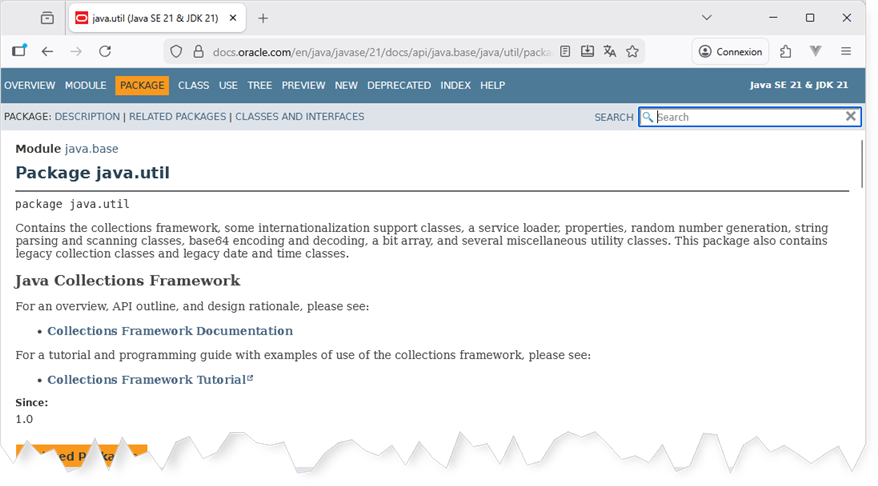Open a new tab with plus button

pos(263,18)
